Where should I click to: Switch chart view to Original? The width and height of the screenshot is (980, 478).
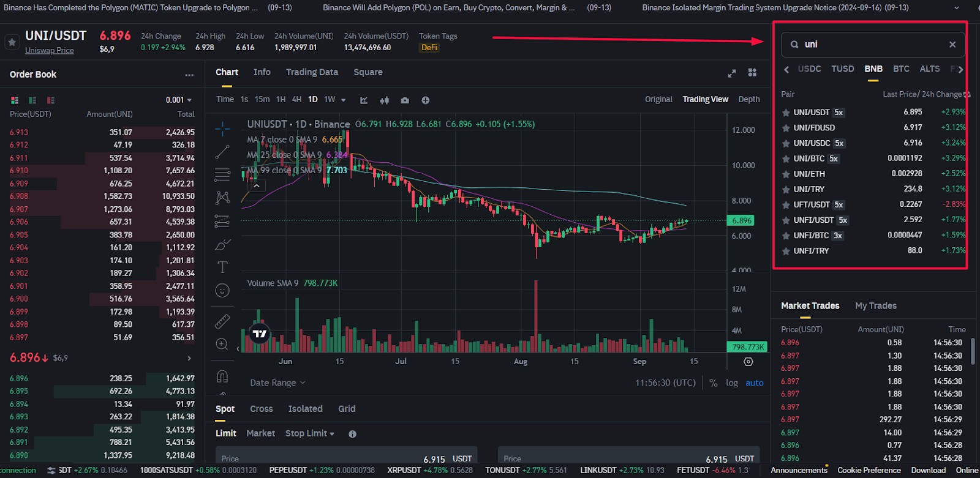point(658,99)
